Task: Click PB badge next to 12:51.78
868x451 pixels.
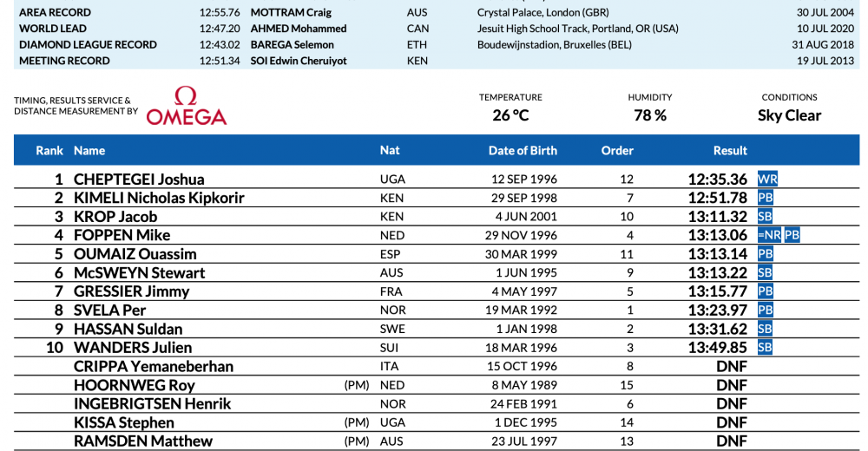Action: pyautogui.click(x=765, y=198)
